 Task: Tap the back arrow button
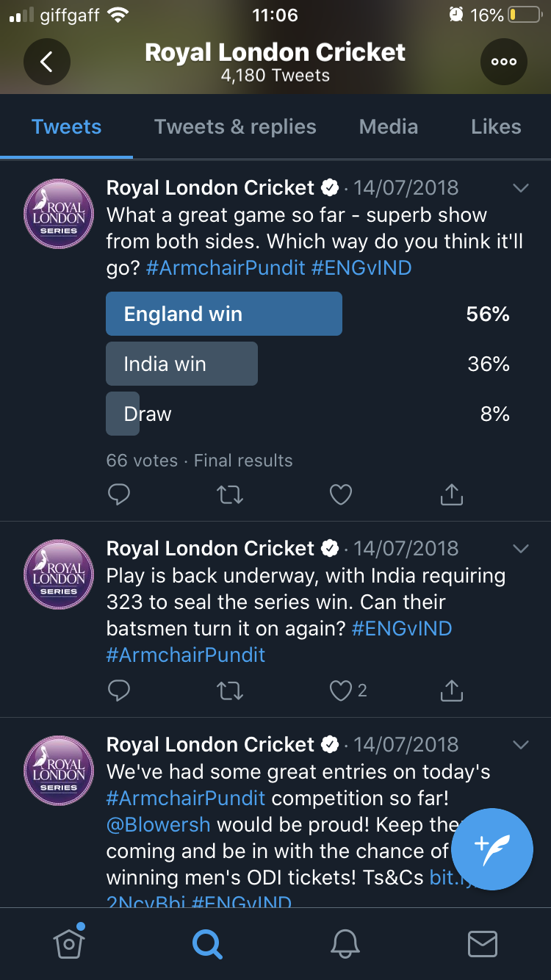click(46, 62)
